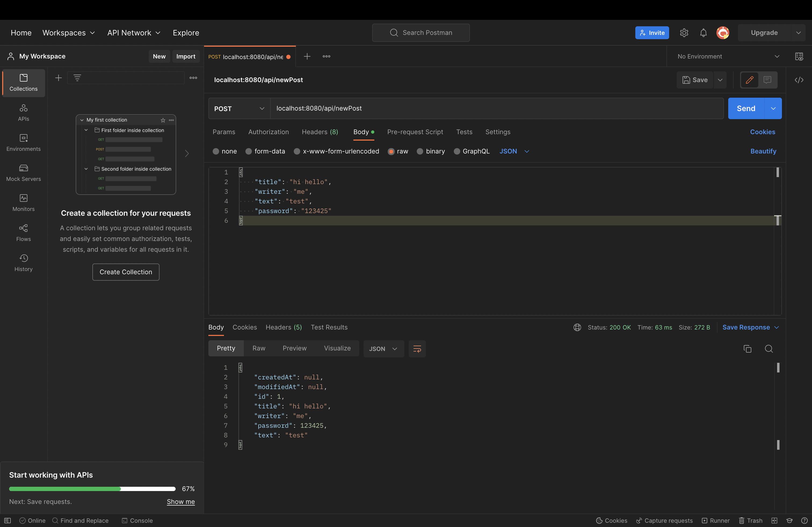Switch response view to Visualize
Viewport: 812px width, 527px height.
pyautogui.click(x=338, y=348)
